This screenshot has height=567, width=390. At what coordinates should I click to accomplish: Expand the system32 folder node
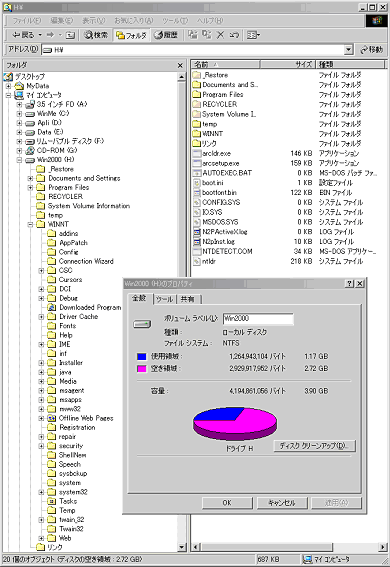point(41,492)
